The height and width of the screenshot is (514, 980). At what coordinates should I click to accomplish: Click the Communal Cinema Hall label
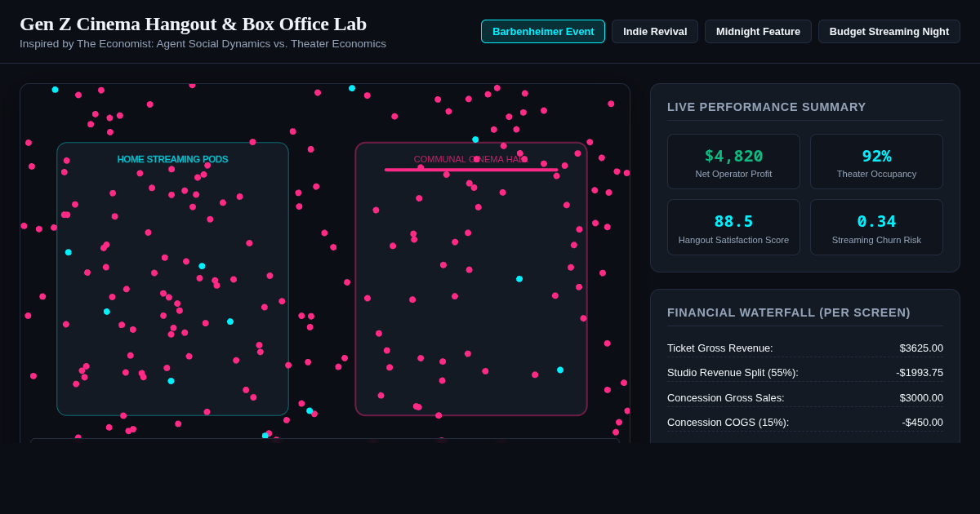471,159
